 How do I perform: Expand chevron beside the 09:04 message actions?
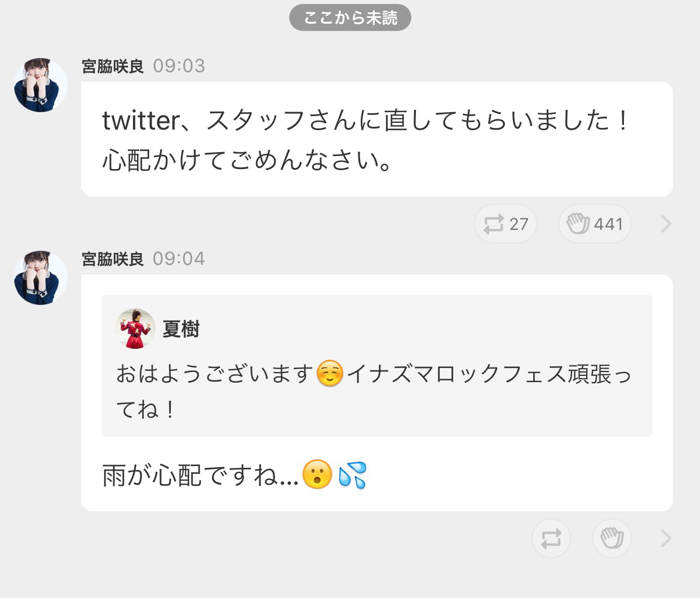[x=666, y=538]
